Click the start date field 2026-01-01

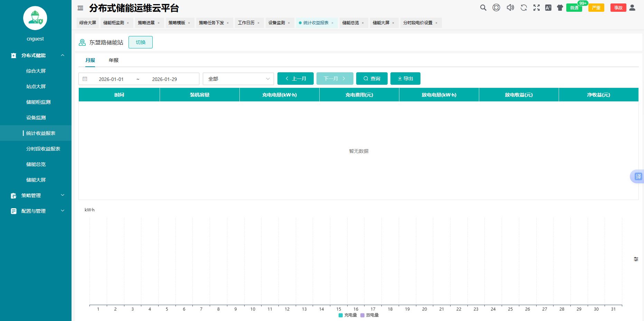click(x=111, y=79)
